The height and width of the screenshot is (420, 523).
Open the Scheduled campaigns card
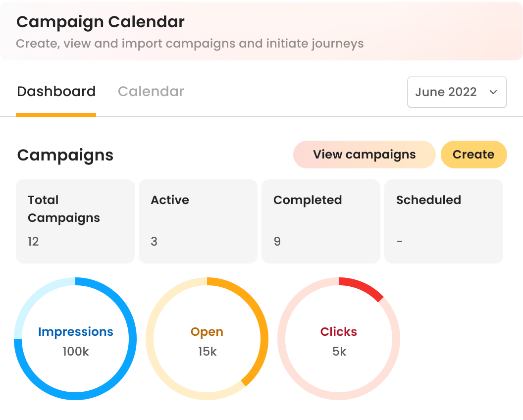coord(443,221)
